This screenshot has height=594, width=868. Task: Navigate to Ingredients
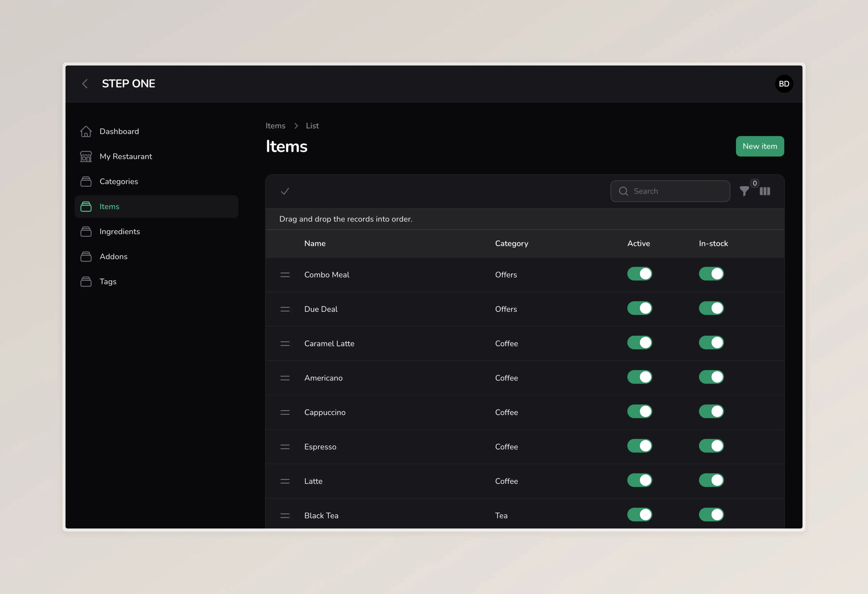pyautogui.click(x=156, y=232)
